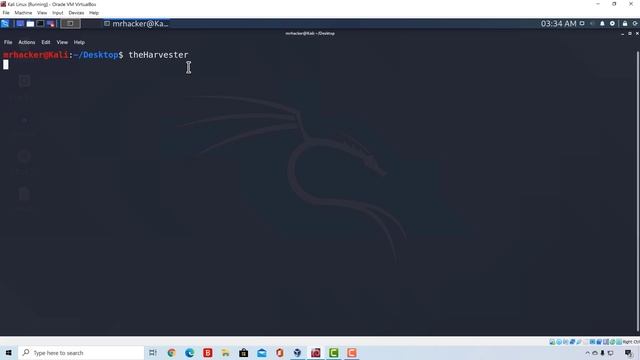Minimize the terminal window
The height and width of the screenshot is (360, 640).
point(622,33)
